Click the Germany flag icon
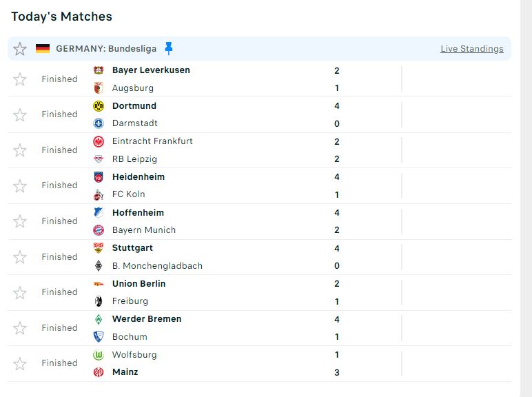Image resolution: width=532 pixels, height=397 pixels. coord(43,48)
